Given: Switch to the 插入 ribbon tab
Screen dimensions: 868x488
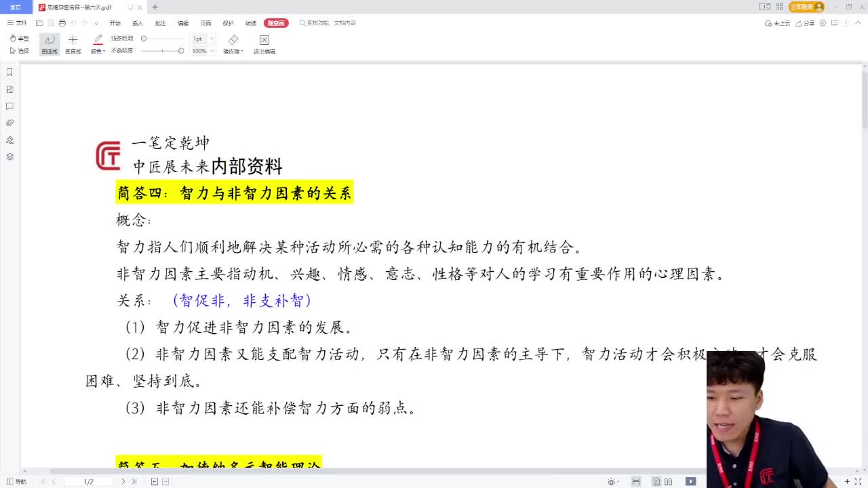Looking at the screenshot, I should [136, 22].
